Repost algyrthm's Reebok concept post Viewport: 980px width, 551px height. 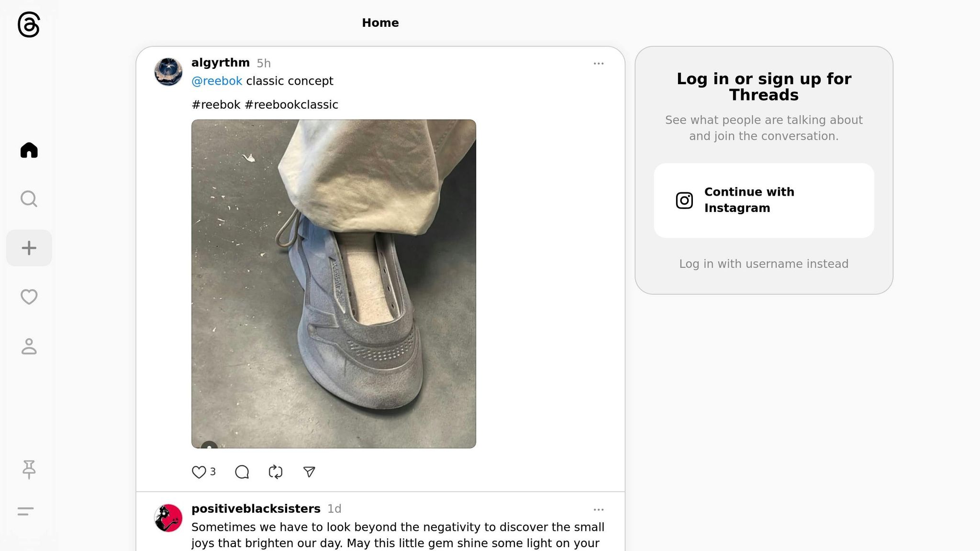276,472
